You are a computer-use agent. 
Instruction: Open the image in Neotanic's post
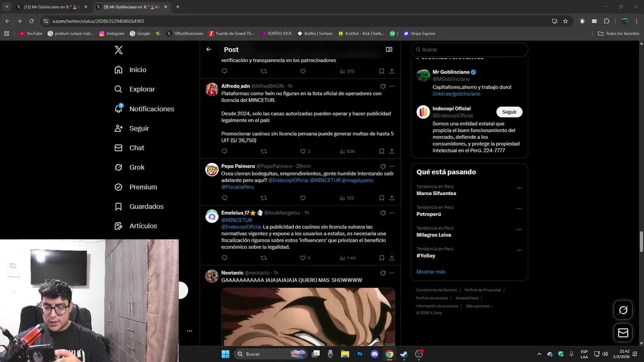coord(308,316)
